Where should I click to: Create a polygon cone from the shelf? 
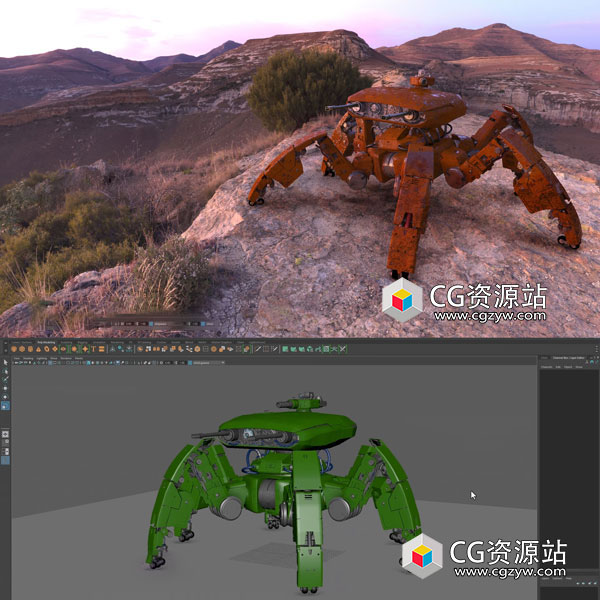(x=38, y=349)
